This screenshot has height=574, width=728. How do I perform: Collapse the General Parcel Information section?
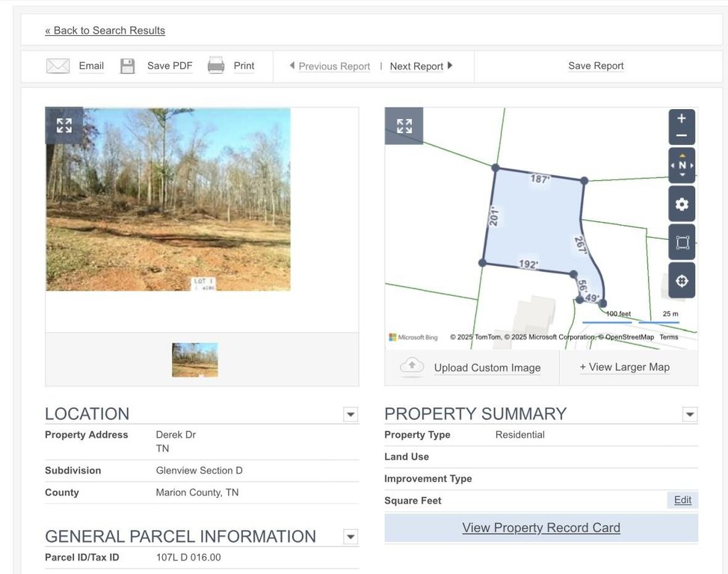351,537
